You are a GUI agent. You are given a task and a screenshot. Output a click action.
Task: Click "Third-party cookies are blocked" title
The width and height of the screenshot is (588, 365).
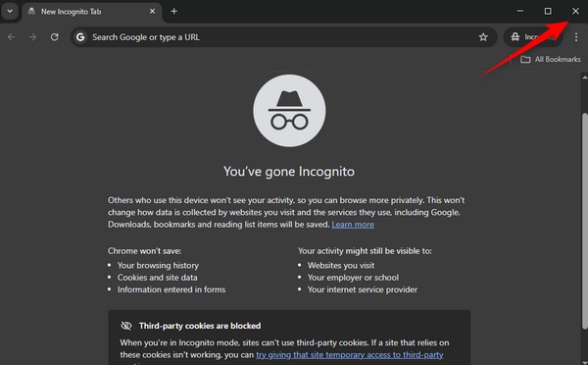(x=200, y=326)
